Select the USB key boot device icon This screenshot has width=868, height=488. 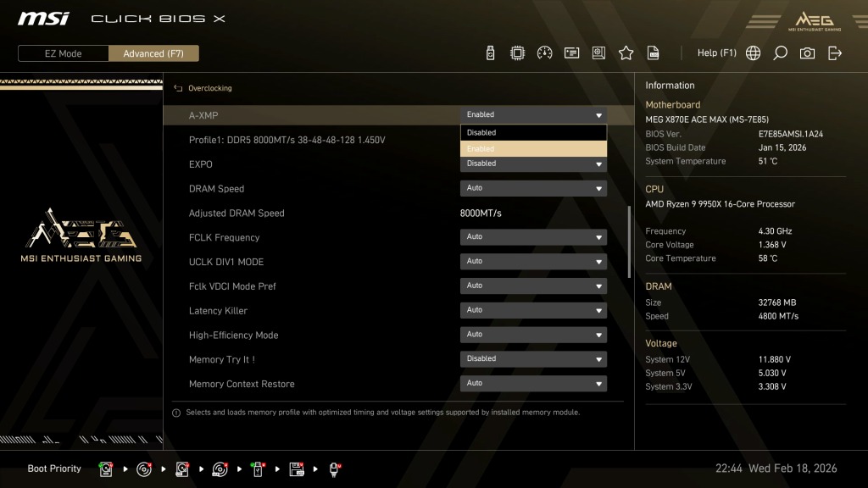258,469
